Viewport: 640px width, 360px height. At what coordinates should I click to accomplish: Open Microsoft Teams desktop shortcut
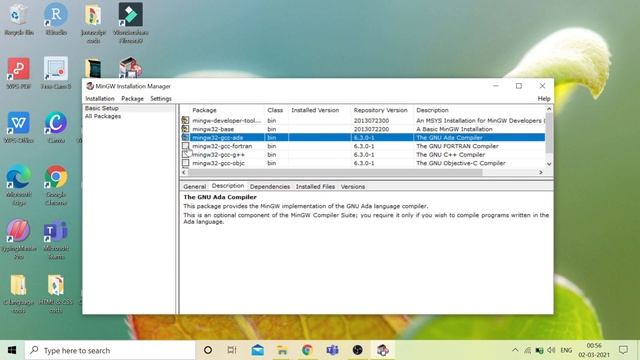click(56, 239)
